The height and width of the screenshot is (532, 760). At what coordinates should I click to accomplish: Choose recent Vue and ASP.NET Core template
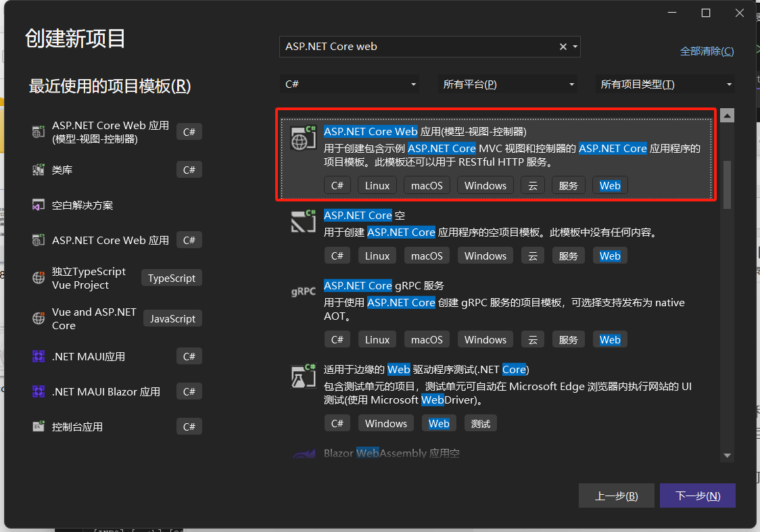pos(94,318)
